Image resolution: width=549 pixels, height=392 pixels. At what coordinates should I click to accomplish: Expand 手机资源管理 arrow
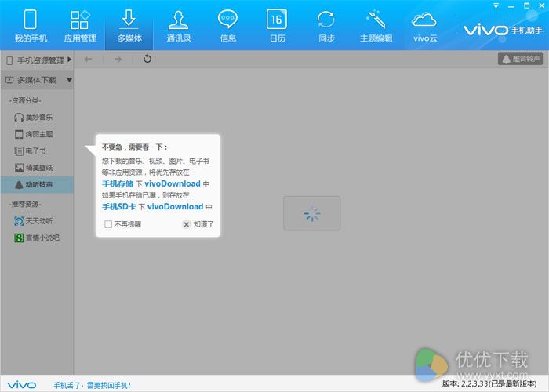pyautogui.click(x=70, y=60)
